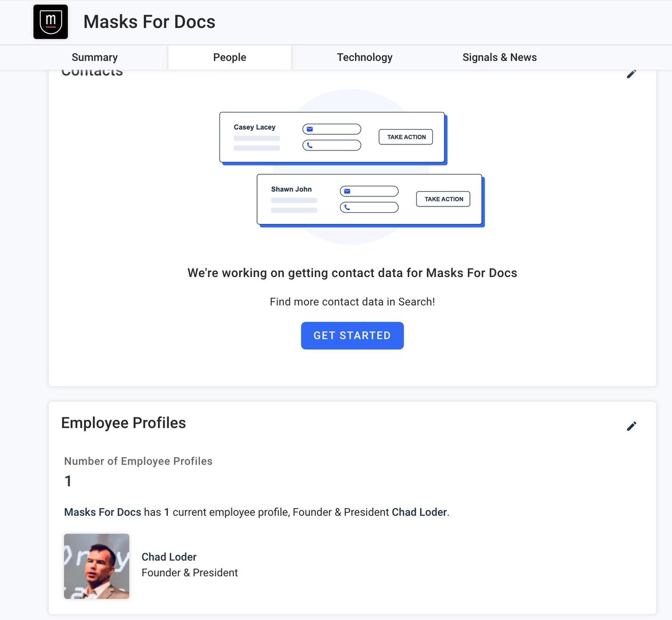Click email icon in Casey Lacey card
This screenshot has height=620, width=672.
click(310, 129)
